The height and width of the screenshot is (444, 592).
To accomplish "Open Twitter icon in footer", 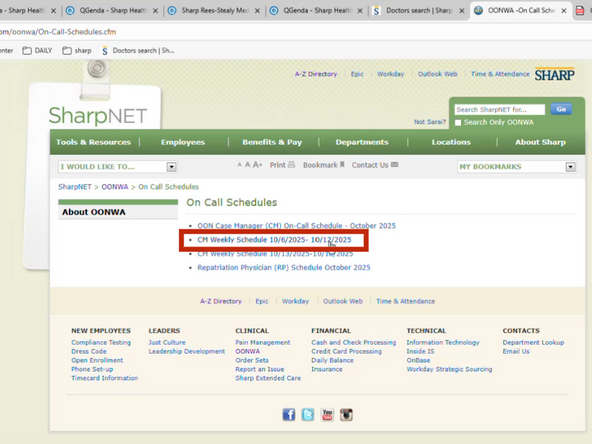I will point(308,415).
